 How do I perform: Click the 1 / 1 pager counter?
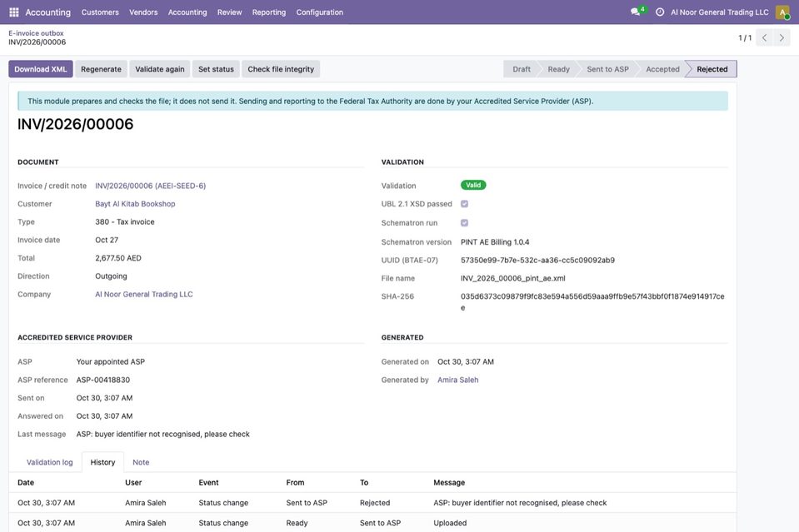pos(745,37)
